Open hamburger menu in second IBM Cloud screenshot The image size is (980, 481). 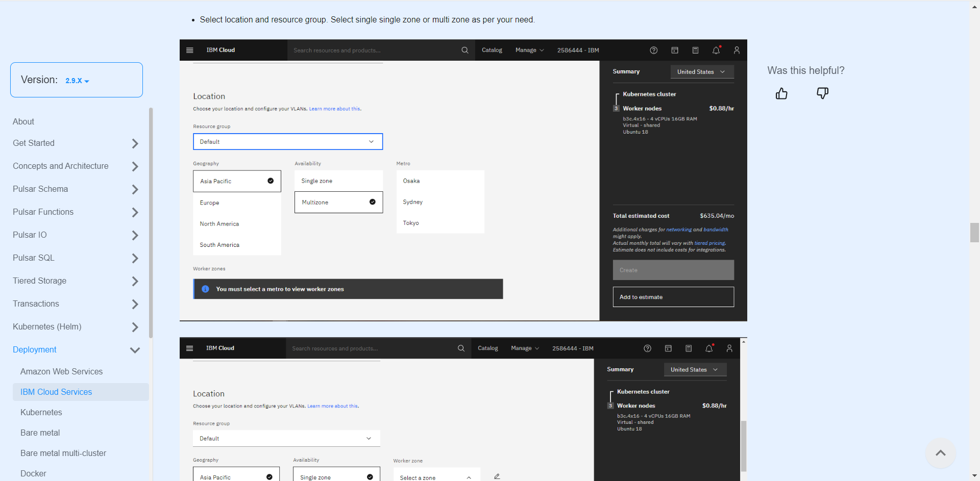[x=190, y=348]
